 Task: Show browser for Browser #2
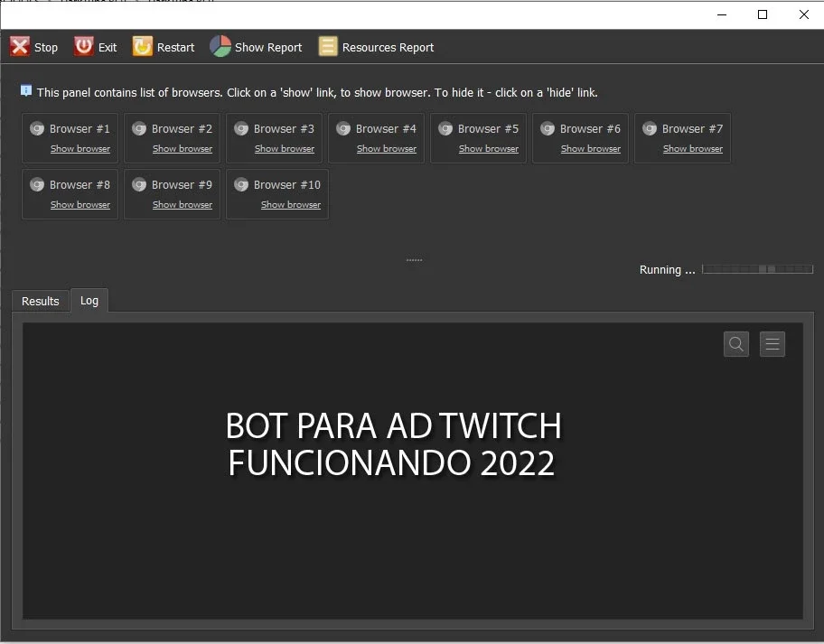click(x=183, y=149)
